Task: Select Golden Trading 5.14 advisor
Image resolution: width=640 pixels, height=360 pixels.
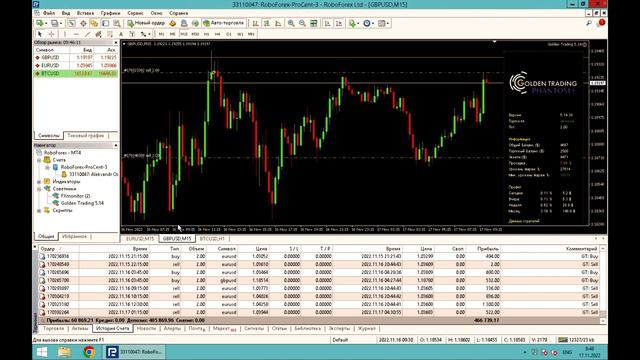Action: click(82, 203)
